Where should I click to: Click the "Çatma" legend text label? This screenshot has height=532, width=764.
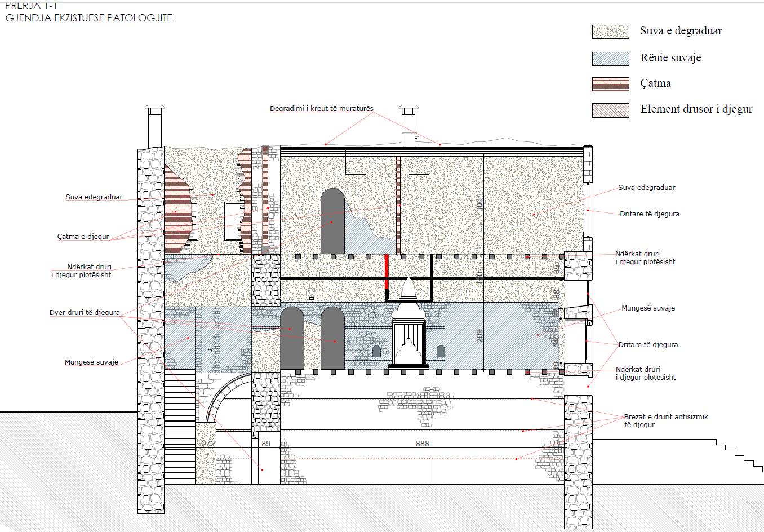[x=655, y=83]
